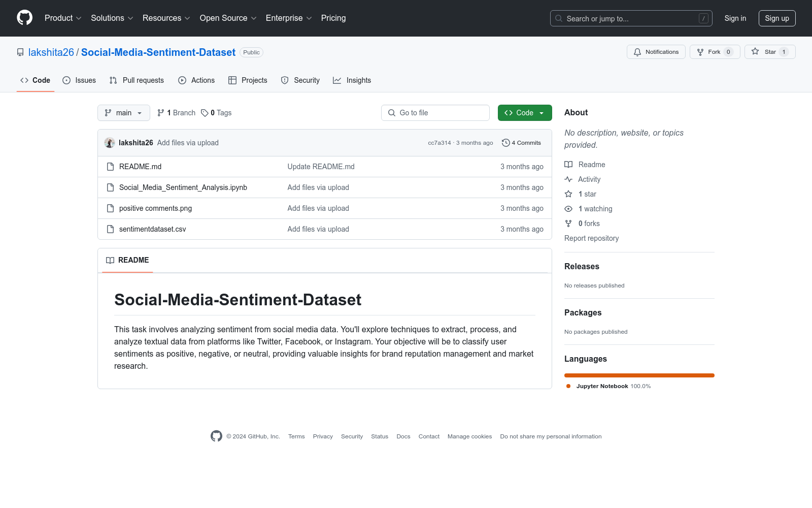Focus the Search or jump to field
The height and width of the screenshot is (508, 812).
pos(631,18)
